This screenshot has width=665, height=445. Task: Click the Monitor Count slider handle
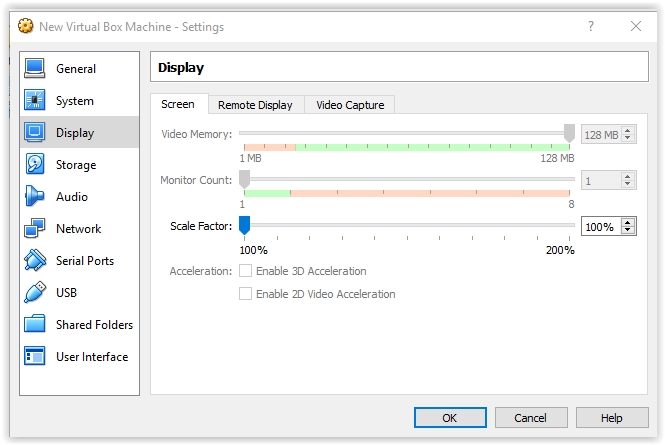click(x=244, y=179)
